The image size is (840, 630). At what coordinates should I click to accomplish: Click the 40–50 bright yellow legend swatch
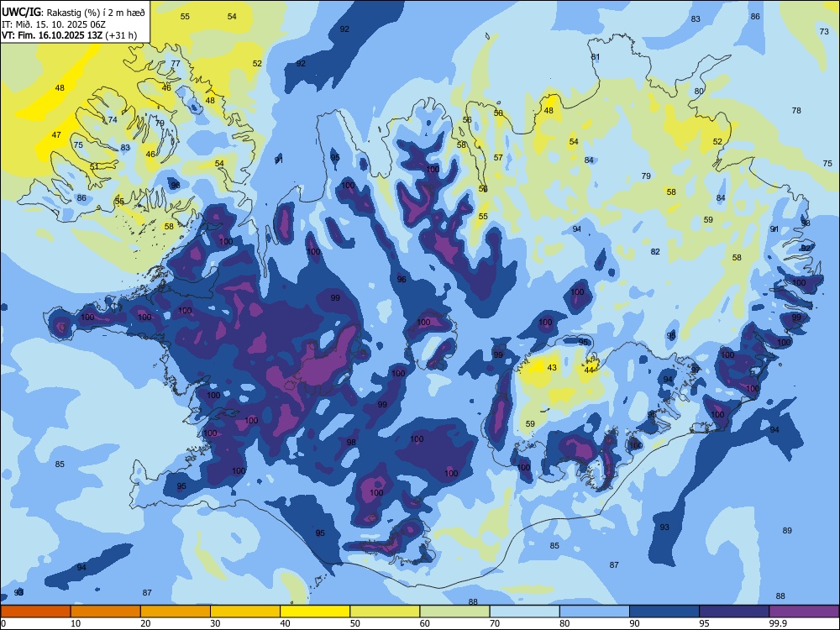coord(315,612)
